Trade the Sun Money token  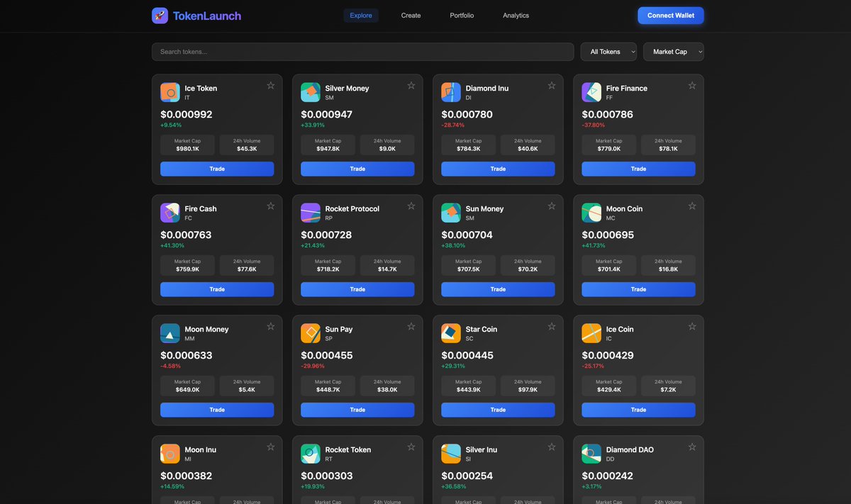click(498, 289)
